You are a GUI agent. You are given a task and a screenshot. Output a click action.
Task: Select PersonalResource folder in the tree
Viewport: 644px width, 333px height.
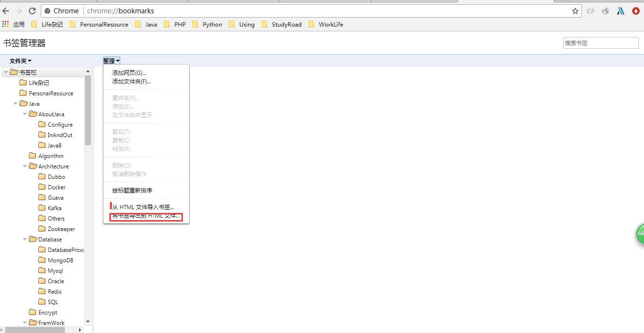(46, 93)
